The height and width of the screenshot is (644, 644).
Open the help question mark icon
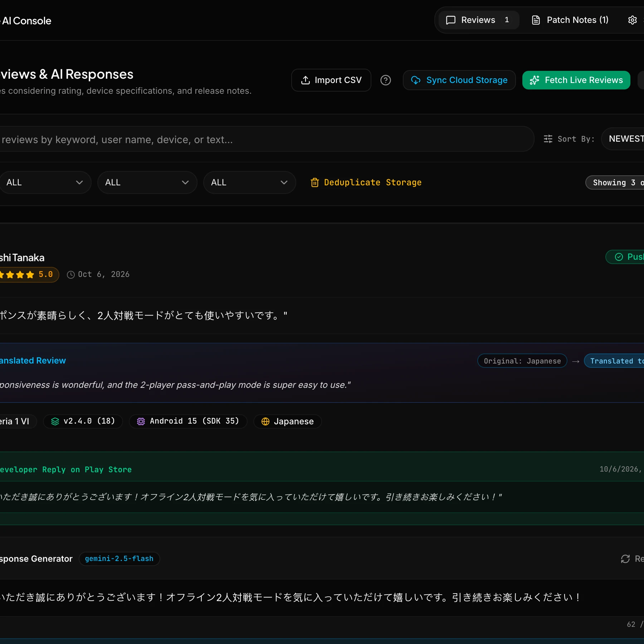386,80
